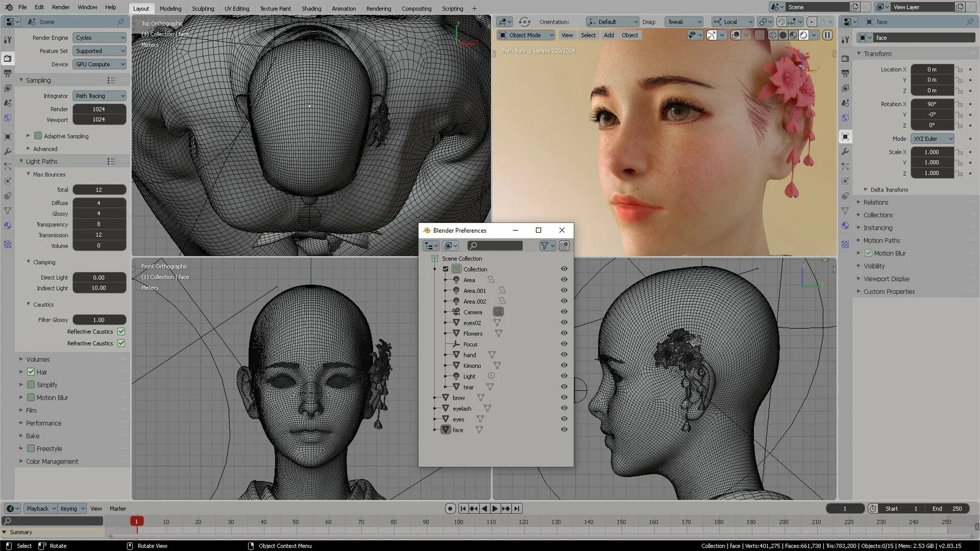Open the Render Engine Cycles dropdown
Viewport: 980px width, 551px height.
click(x=99, y=37)
